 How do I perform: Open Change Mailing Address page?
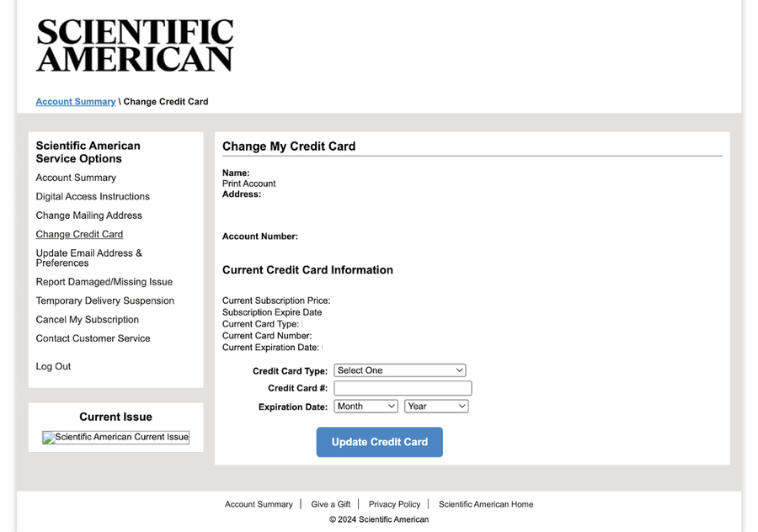click(x=88, y=215)
